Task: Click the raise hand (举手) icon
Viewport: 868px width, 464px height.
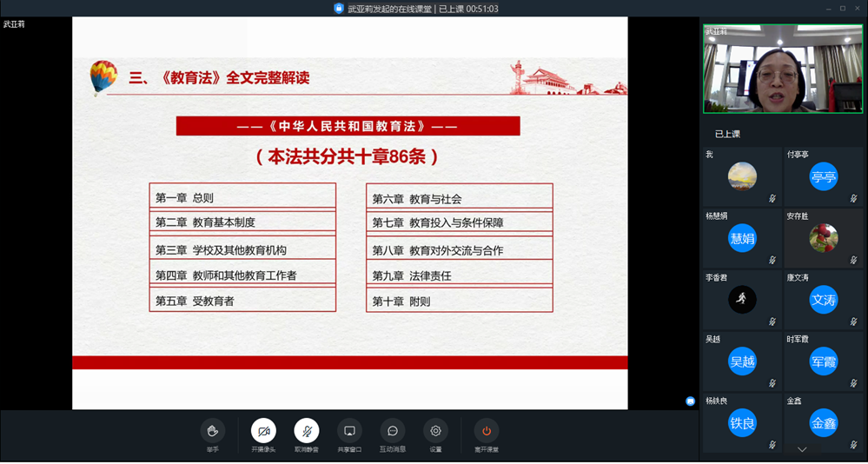Action: coord(212,431)
